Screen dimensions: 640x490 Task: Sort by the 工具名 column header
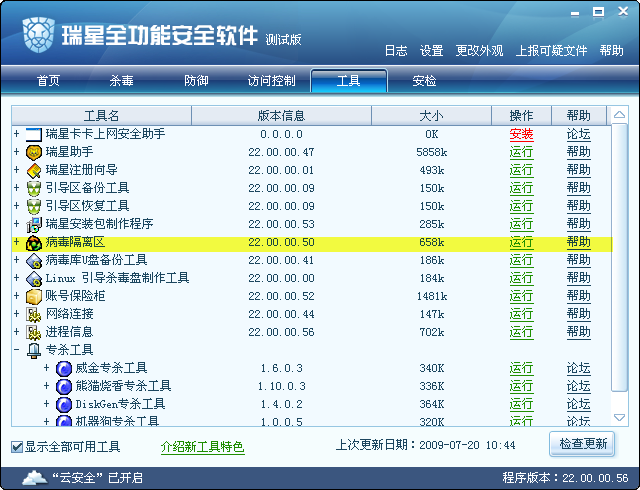102,116
